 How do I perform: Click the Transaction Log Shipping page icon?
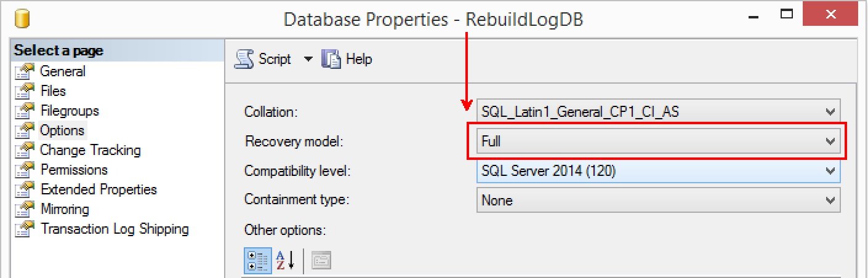tap(25, 229)
